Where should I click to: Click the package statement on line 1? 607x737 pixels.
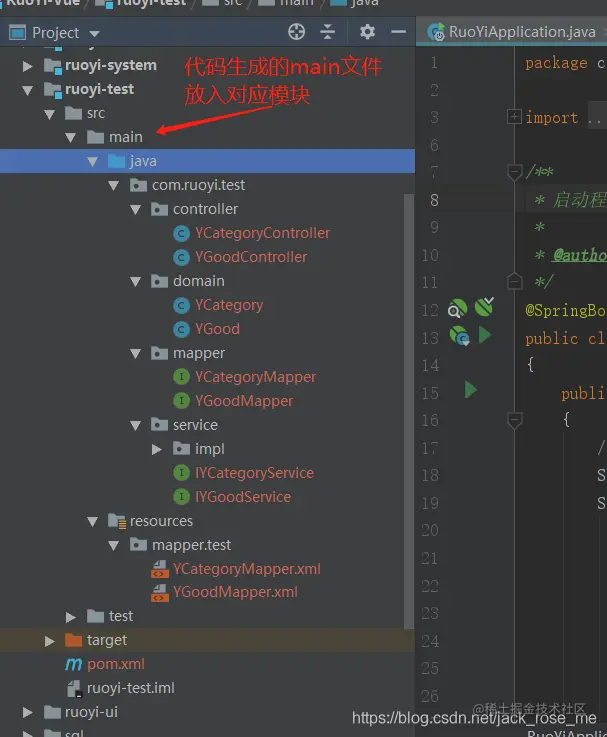[565, 63]
